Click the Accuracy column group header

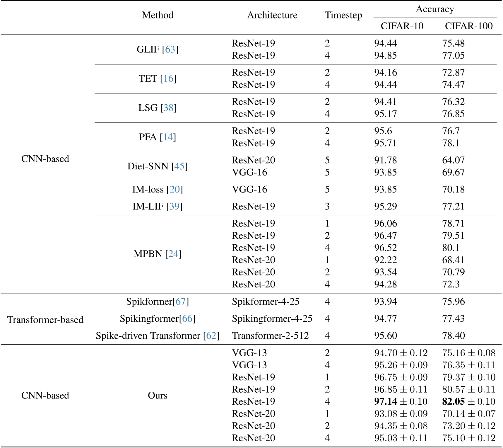coord(435,9)
